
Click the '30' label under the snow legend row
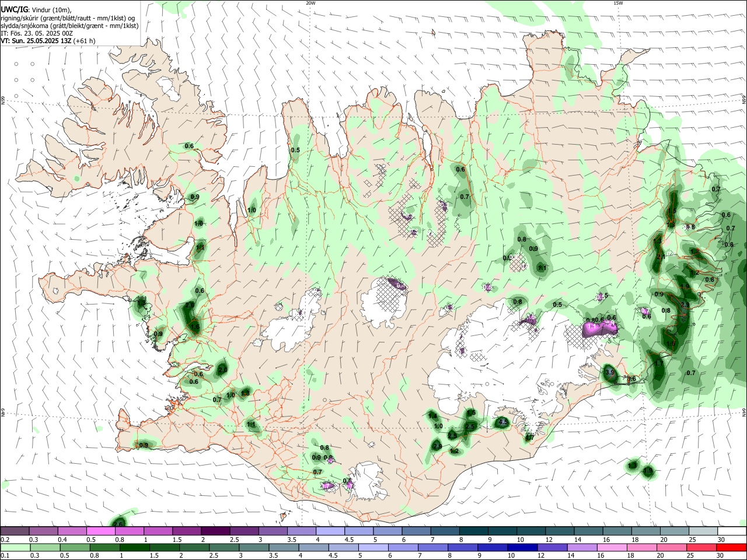click(721, 540)
